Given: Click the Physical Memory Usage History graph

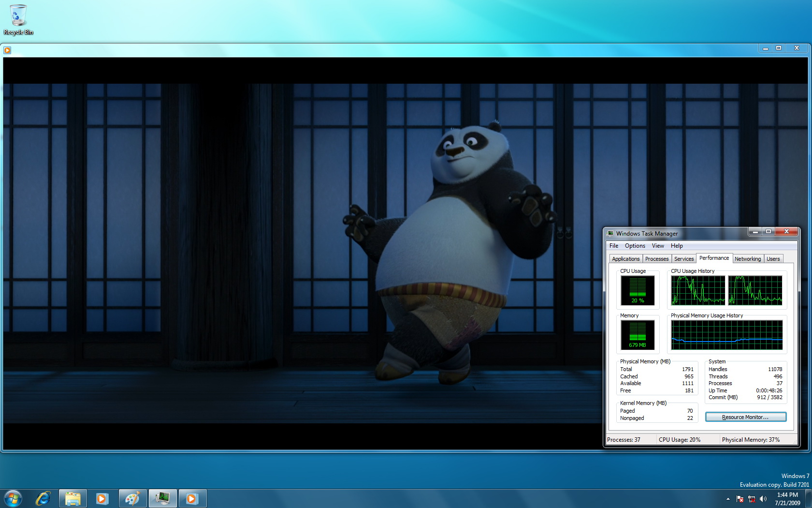Looking at the screenshot, I should click(727, 335).
